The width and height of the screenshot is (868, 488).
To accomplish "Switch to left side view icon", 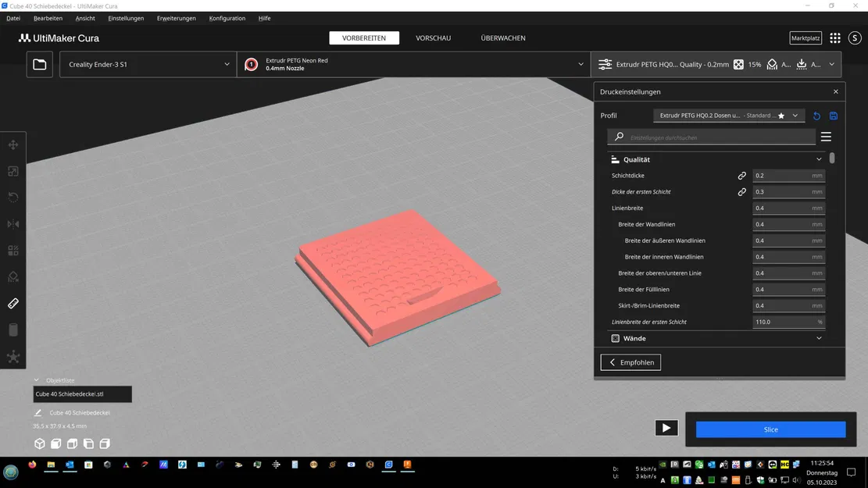I will [88, 443].
